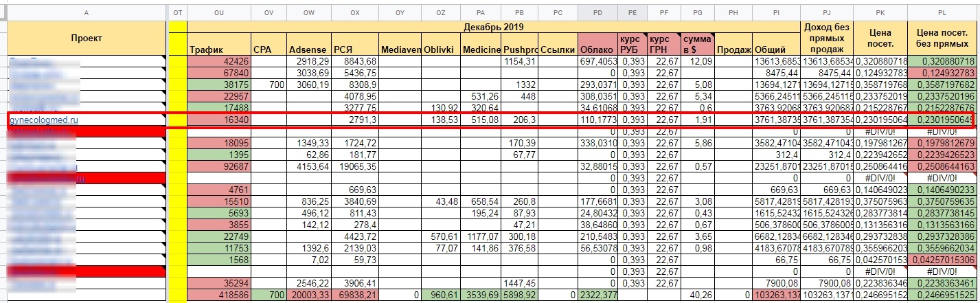This screenshot has width=980, height=303.
Task: Select РСЯ cell 8843,68
Action: pyautogui.click(x=355, y=62)
